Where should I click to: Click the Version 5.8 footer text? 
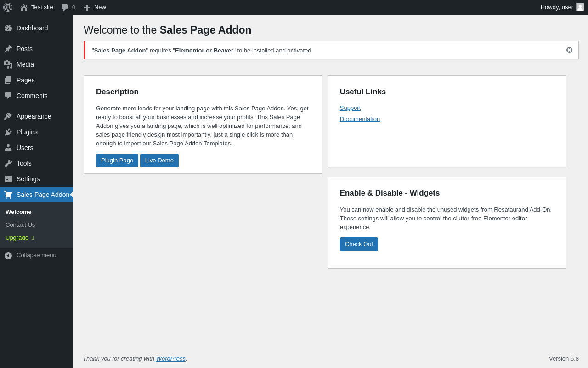tap(564, 359)
